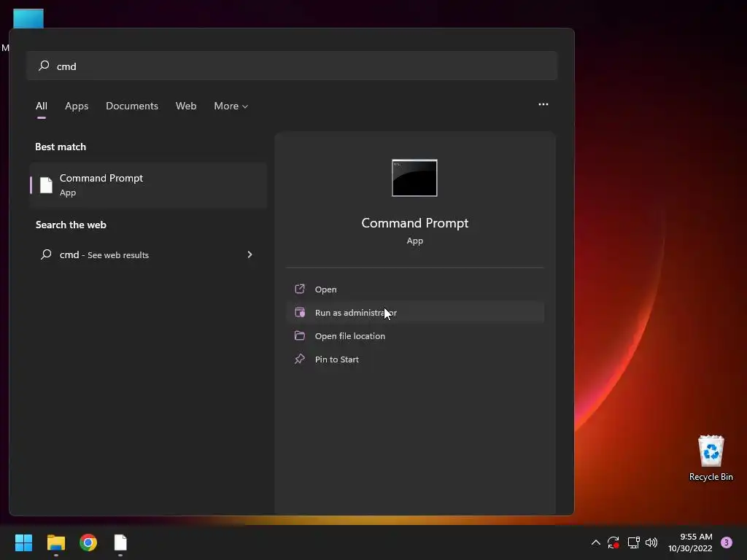Click Open for Command Prompt
Image resolution: width=747 pixels, height=560 pixels.
pos(415,289)
